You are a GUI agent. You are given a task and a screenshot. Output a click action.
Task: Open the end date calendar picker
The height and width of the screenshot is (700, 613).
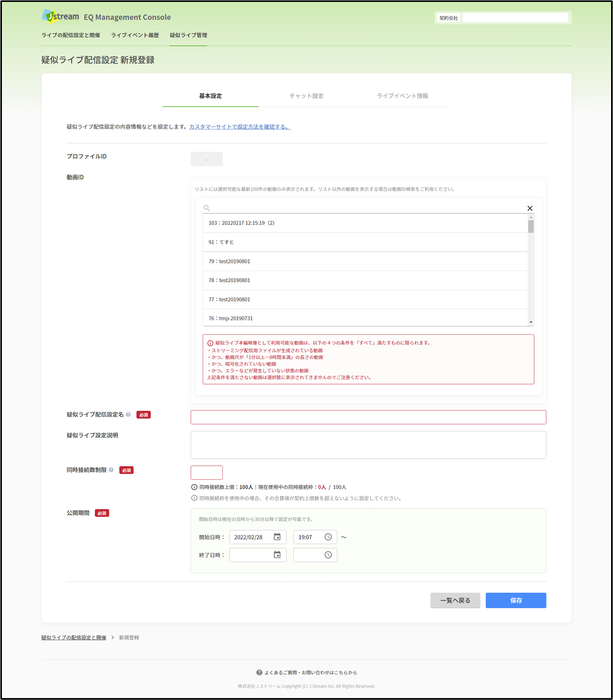point(277,555)
